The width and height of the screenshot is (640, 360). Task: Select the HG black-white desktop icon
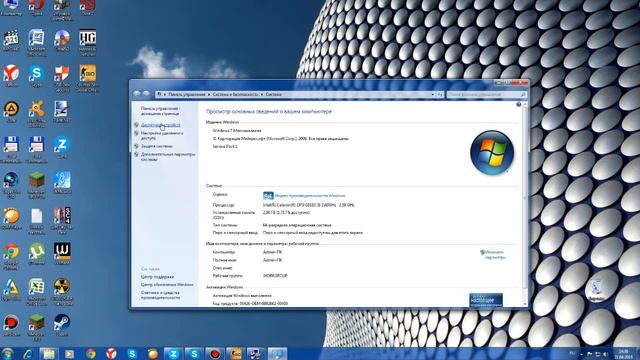(x=87, y=42)
